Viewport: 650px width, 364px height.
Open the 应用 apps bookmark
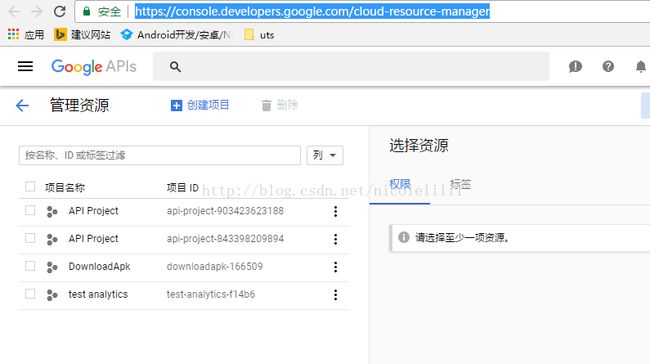click(x=26, y=35)
